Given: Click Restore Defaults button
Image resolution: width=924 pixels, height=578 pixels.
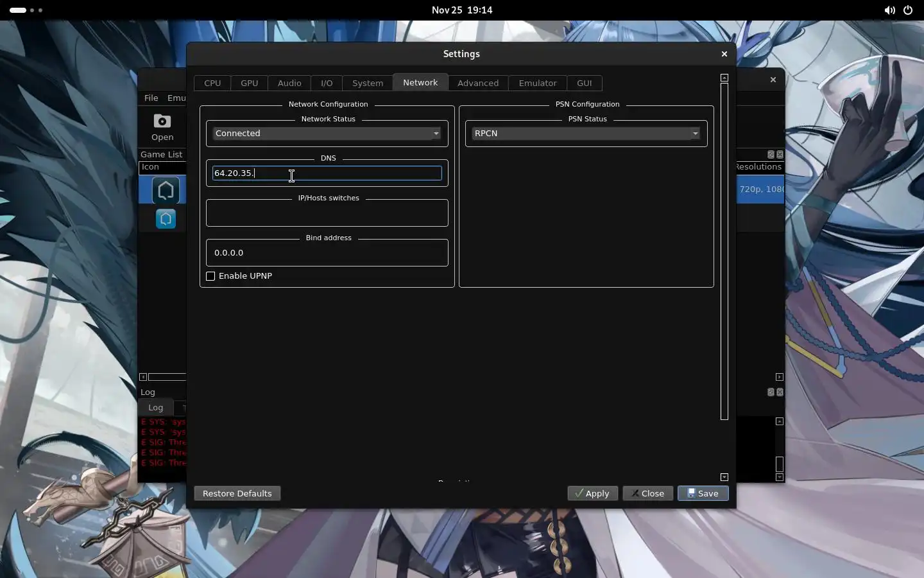Looking at the screenshot, I should coord(237,493).
